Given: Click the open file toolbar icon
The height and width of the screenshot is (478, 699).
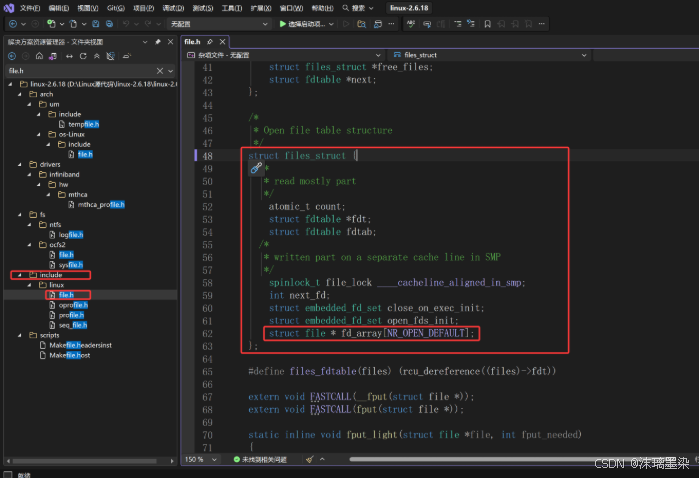Looking at the screenshot, I should point(74,24).
